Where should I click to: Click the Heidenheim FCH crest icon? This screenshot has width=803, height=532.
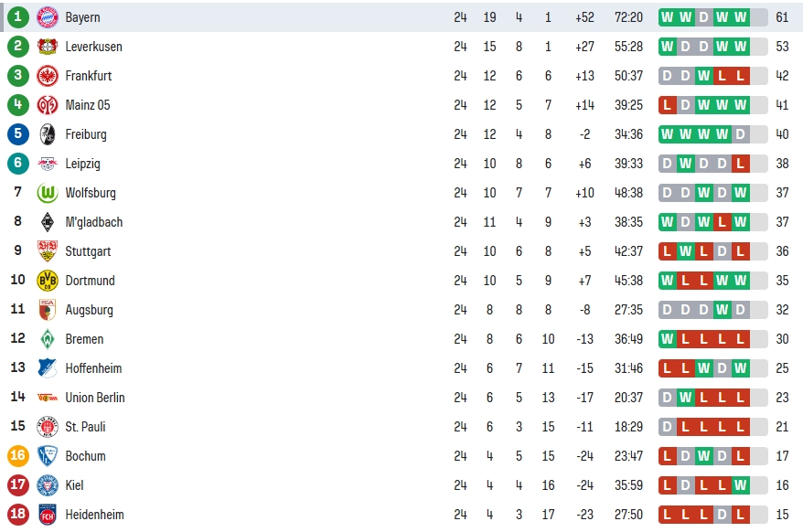48,515
